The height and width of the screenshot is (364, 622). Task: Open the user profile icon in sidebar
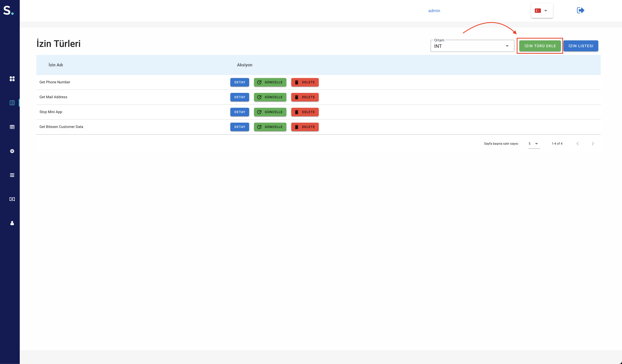pos(12,223)
